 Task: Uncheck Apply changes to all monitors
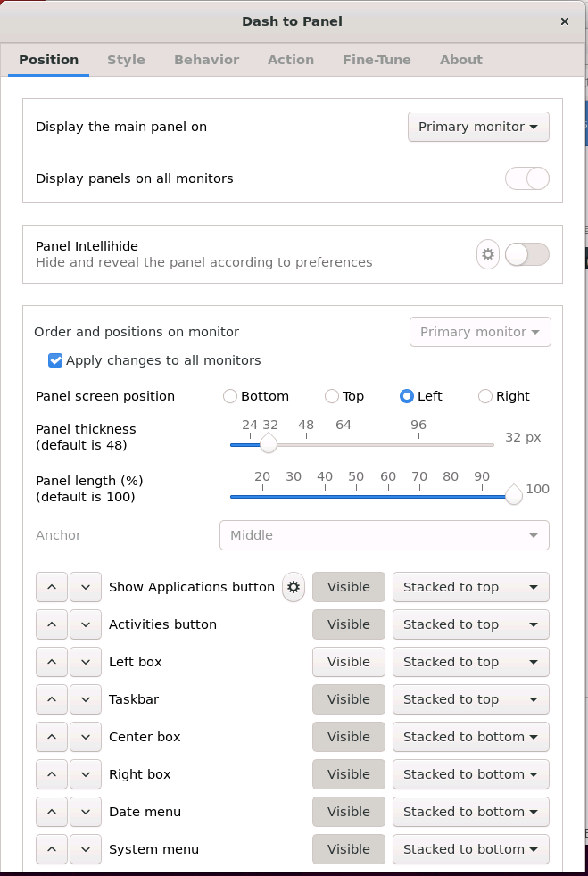pos(55,360)
